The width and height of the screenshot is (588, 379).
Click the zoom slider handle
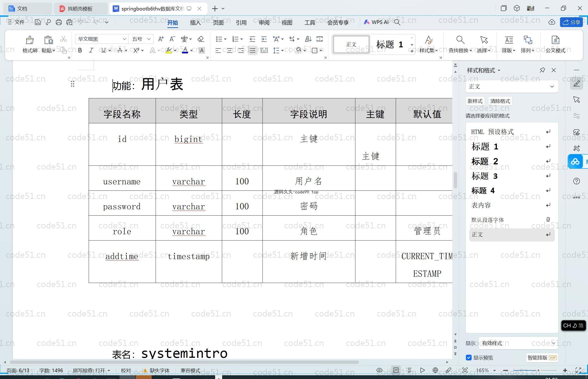(538, 370)
